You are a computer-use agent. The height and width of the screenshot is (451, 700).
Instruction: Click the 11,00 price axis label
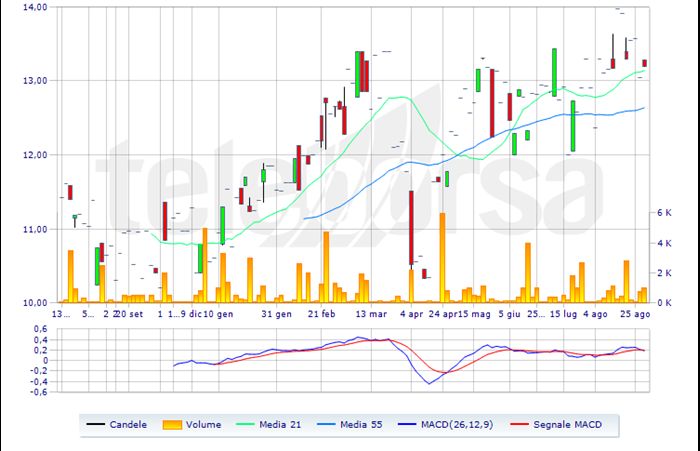pos(35,229)
